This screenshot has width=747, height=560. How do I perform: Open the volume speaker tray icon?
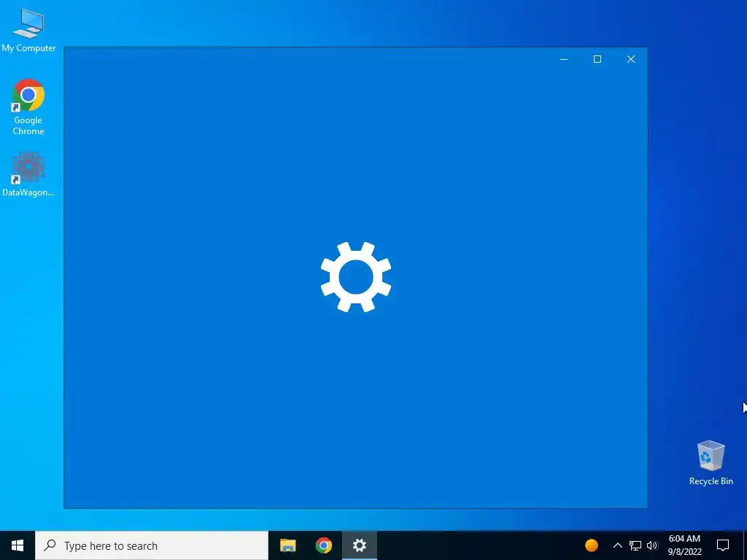point(652,545)
